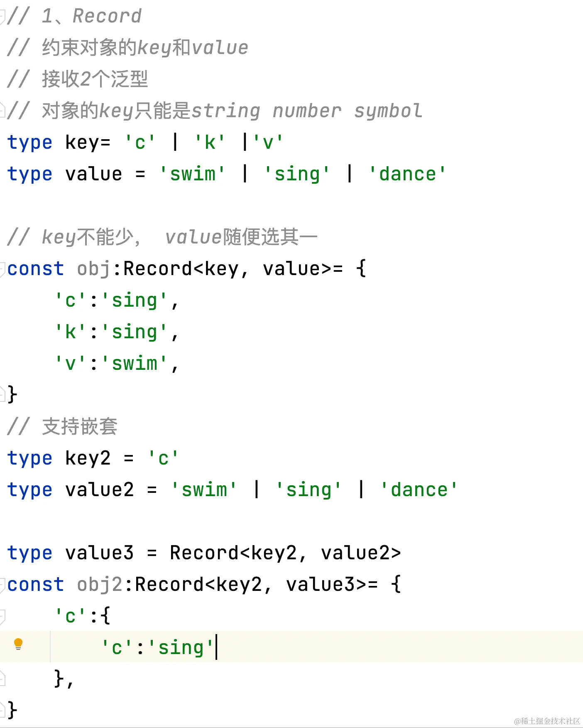Click the fold end marker after first object's '}'
This screenshot has width=583, height=728.
[2, 395]
